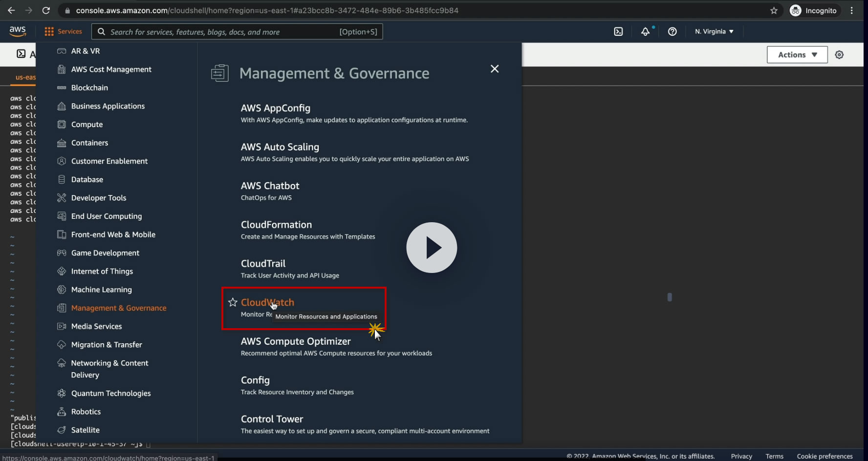This screenshot has height=461, width=868.
Task: Open Control Tower service
Action: [x=272, y=419]
